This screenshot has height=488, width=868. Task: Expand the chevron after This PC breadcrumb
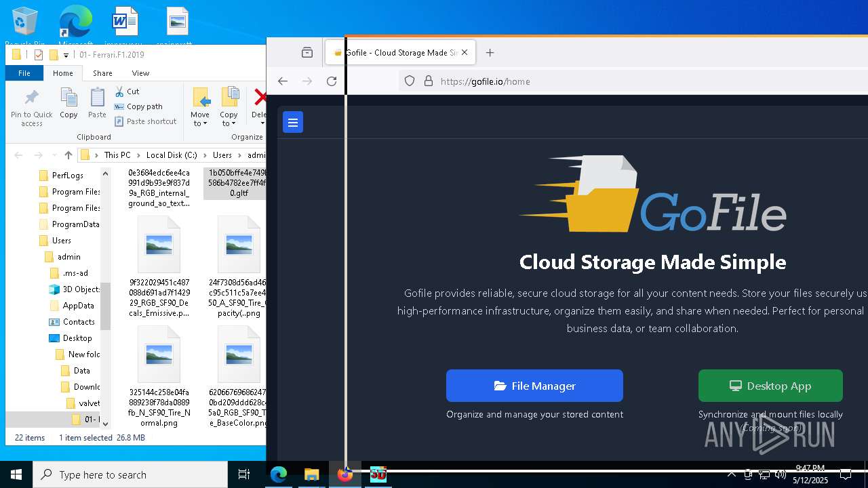point(138,155)
